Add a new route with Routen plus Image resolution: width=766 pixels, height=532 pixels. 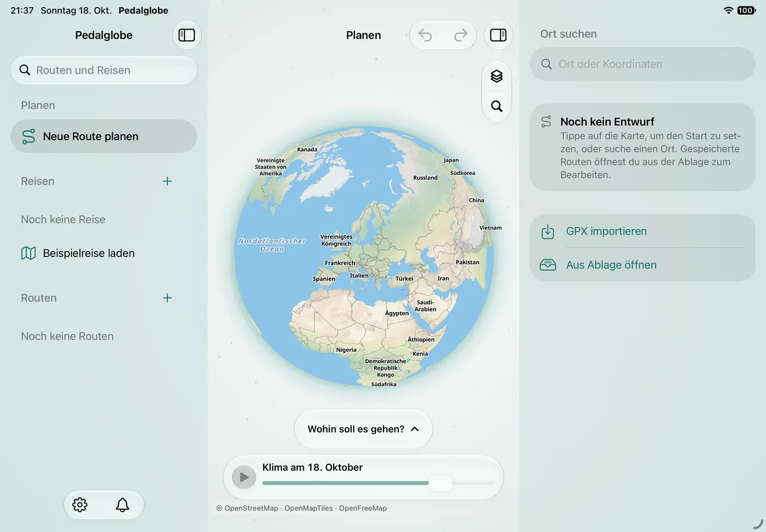tap(167, 298)
